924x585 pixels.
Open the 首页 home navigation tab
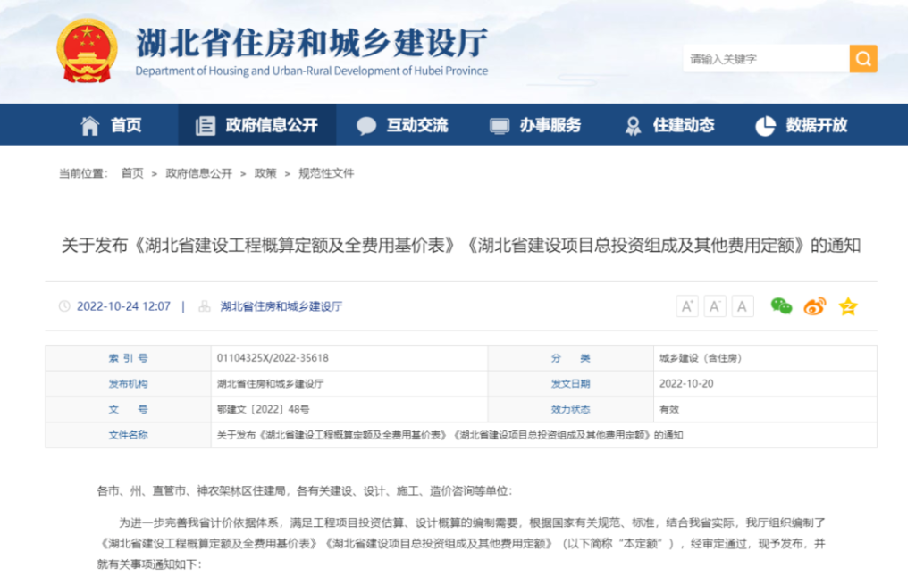(112, 126)
